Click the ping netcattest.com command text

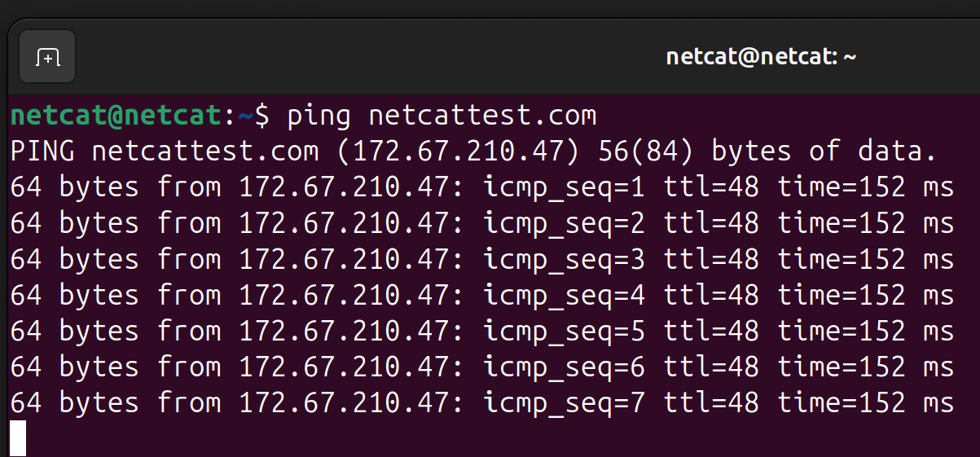point(442,116)
